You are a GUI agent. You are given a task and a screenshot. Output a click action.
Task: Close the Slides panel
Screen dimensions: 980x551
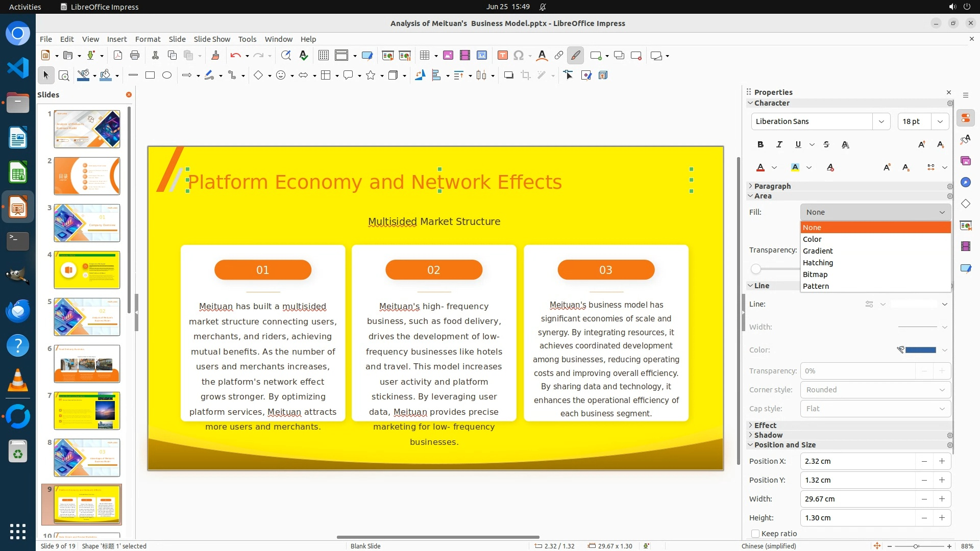pos(129,95)
